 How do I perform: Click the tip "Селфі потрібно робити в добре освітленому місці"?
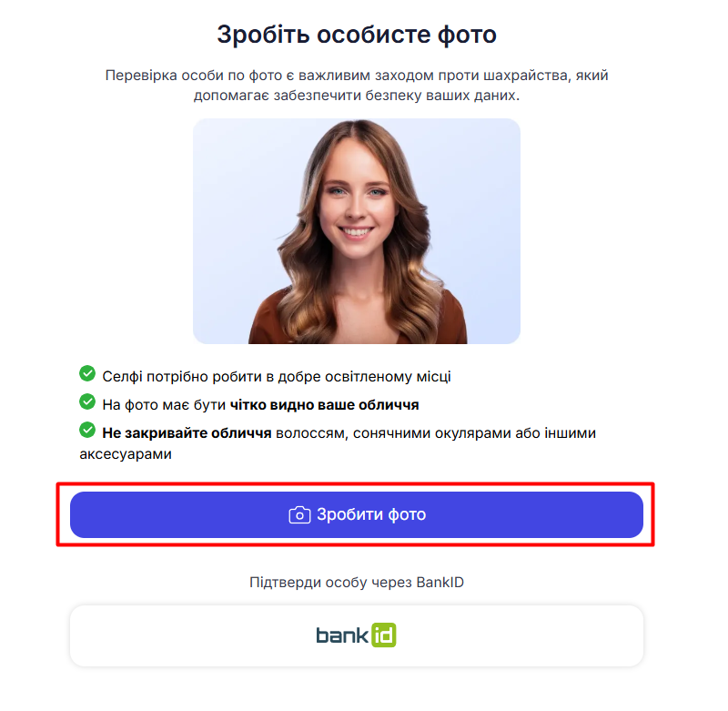point(277,376)
